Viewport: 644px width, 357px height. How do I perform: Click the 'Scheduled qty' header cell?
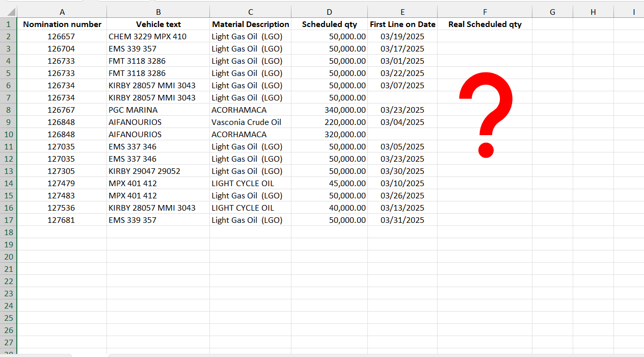pos(330,24)
